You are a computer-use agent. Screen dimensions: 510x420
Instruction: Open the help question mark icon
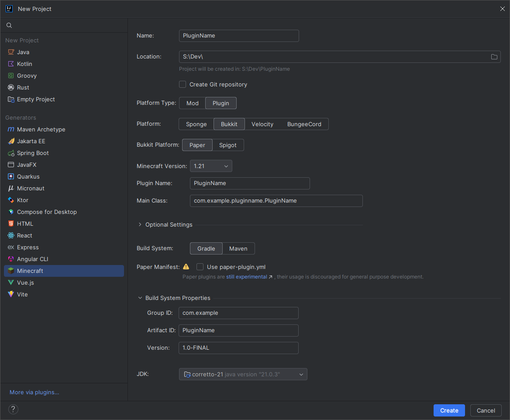13,410
